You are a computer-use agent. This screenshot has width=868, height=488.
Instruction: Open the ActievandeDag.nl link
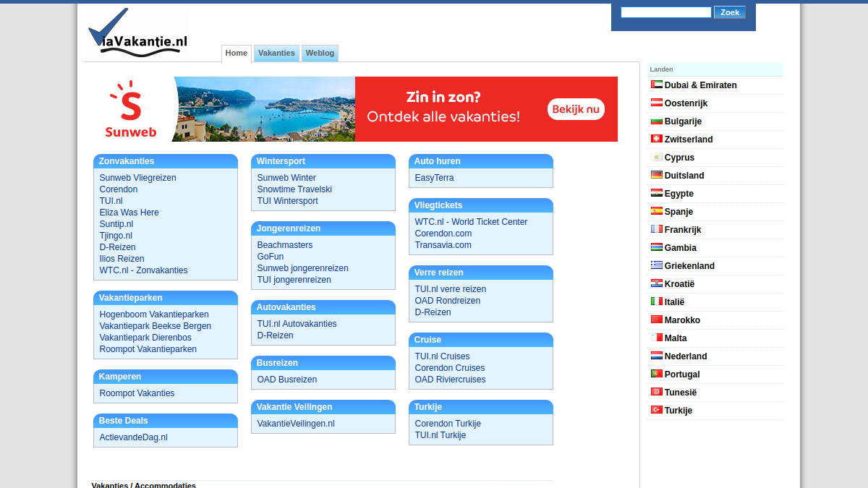click(x=134, y=437)
